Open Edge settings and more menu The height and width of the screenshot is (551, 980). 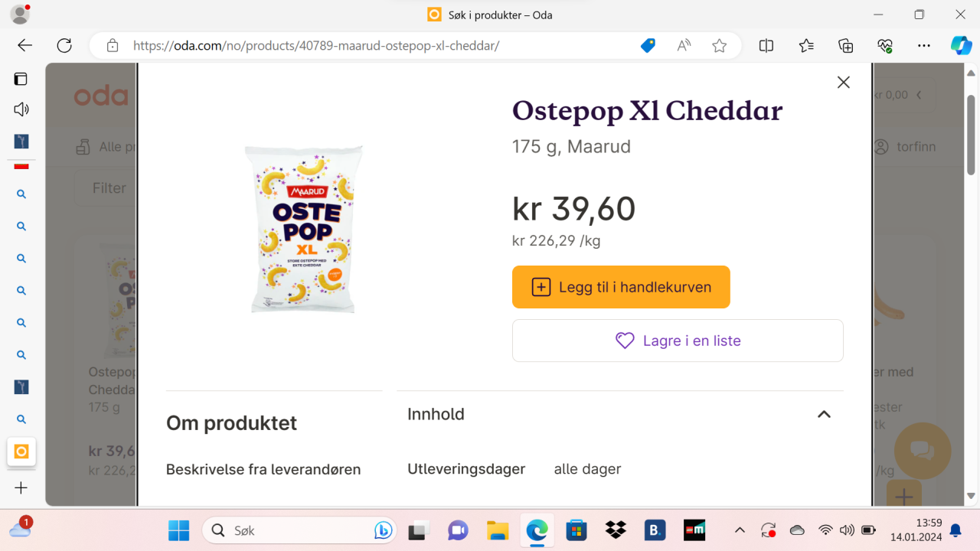pyautogui.click(x=924, y=46)
